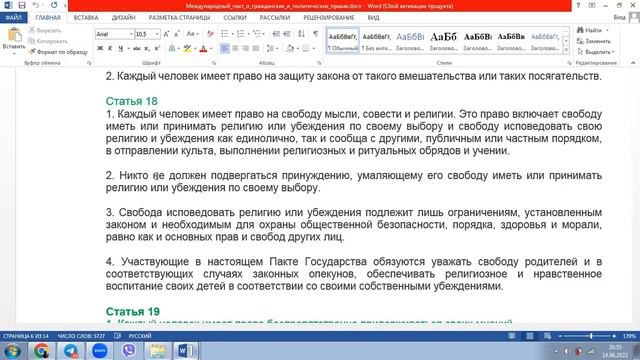Open Telegram from the taskbar
The height and width of the screenshot is (360, 640).
(x=70, y=351)
